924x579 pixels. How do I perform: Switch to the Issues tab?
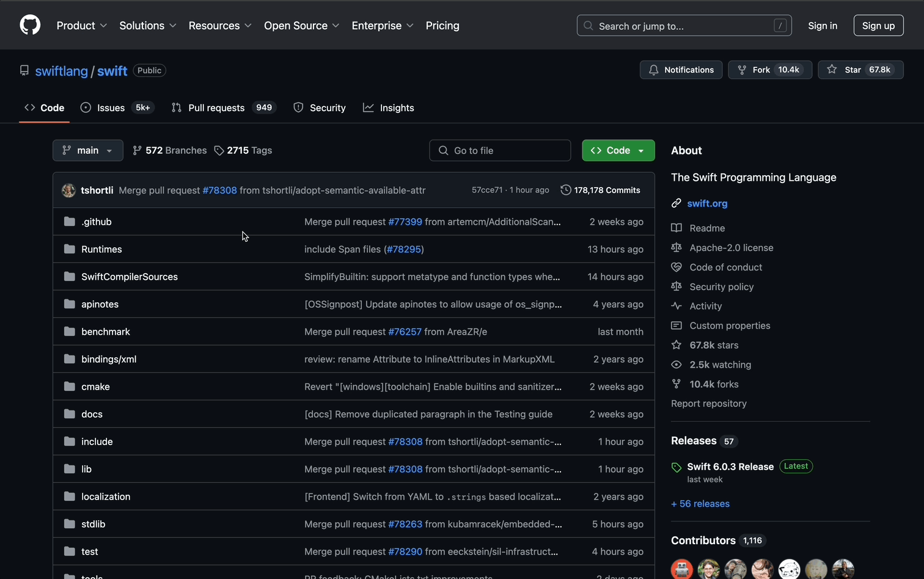click(x=117, y=107)
